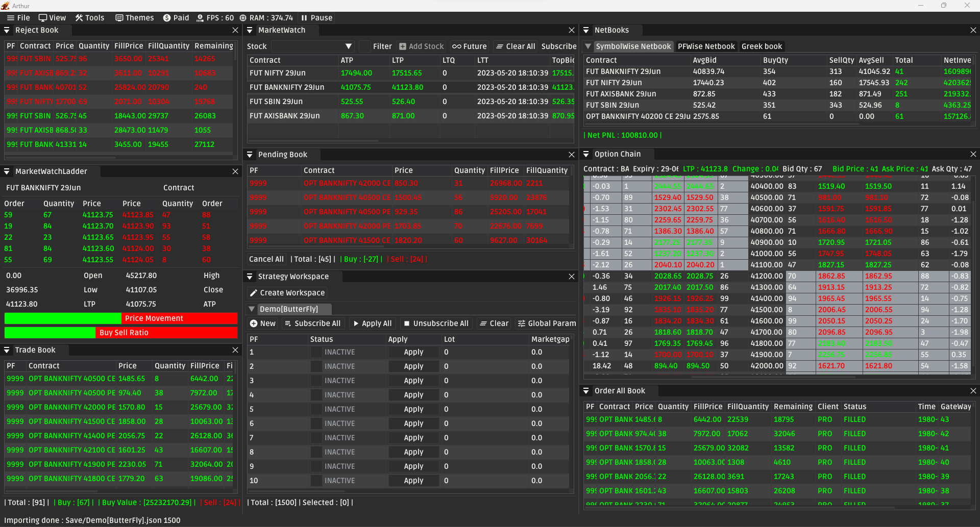Image resolution: width=980 pixels, height=527 pixels.
Task: Collapse the Trade Book panel triangle
Action: [x=7, y=350]
